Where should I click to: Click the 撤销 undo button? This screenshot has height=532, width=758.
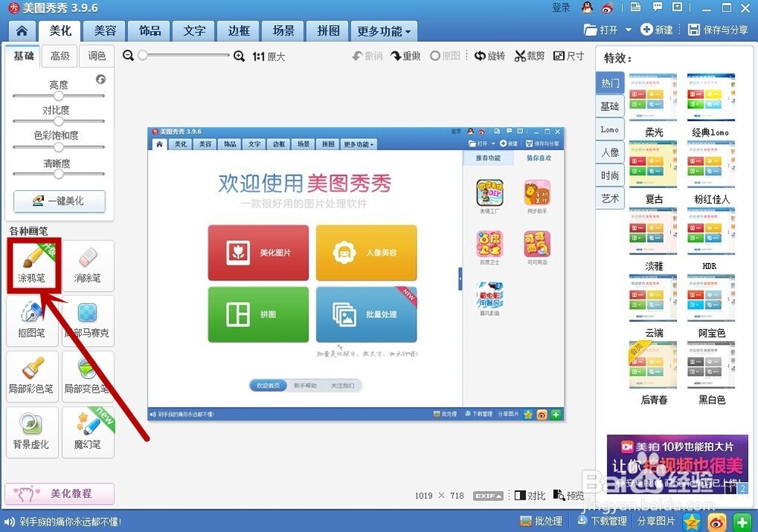(x=368, y=56)
